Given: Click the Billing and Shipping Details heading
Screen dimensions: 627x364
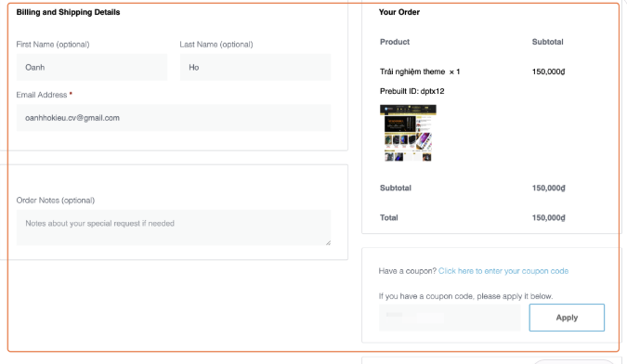Looking at the screenshot, I should click(68, 12).
